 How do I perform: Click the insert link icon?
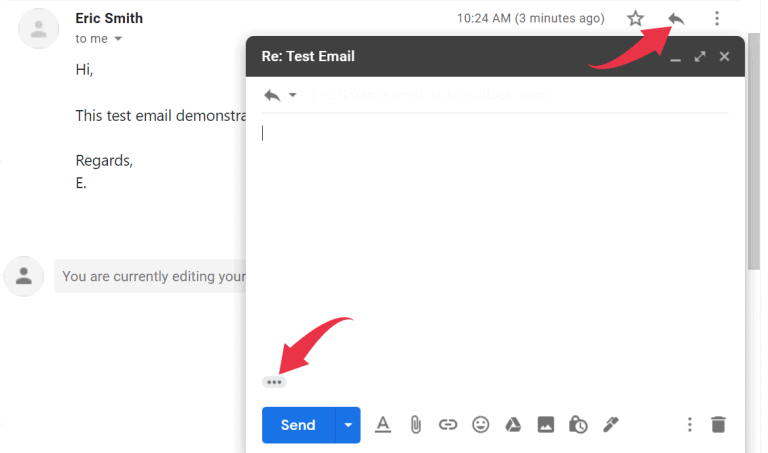[448, 425]
